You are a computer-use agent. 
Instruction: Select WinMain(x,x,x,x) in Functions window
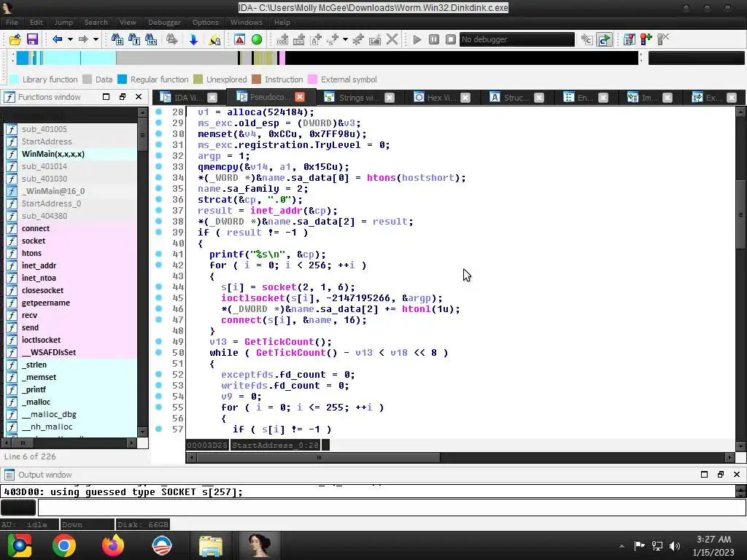53,154
